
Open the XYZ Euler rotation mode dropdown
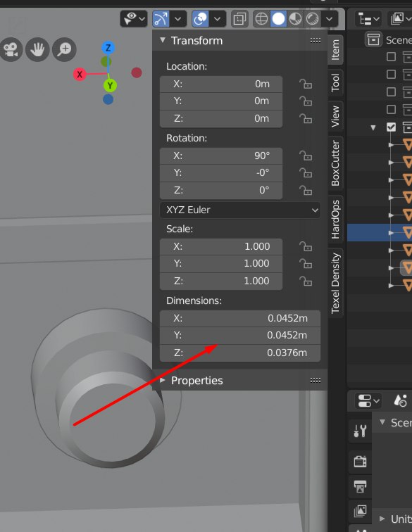pyautogui.click(x=240, y=210)
